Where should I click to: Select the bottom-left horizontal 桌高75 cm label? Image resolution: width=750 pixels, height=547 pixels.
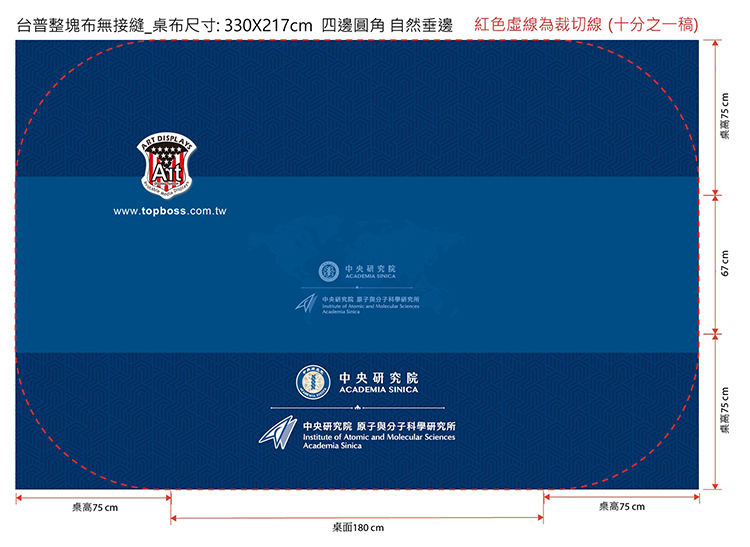point(95,508)
